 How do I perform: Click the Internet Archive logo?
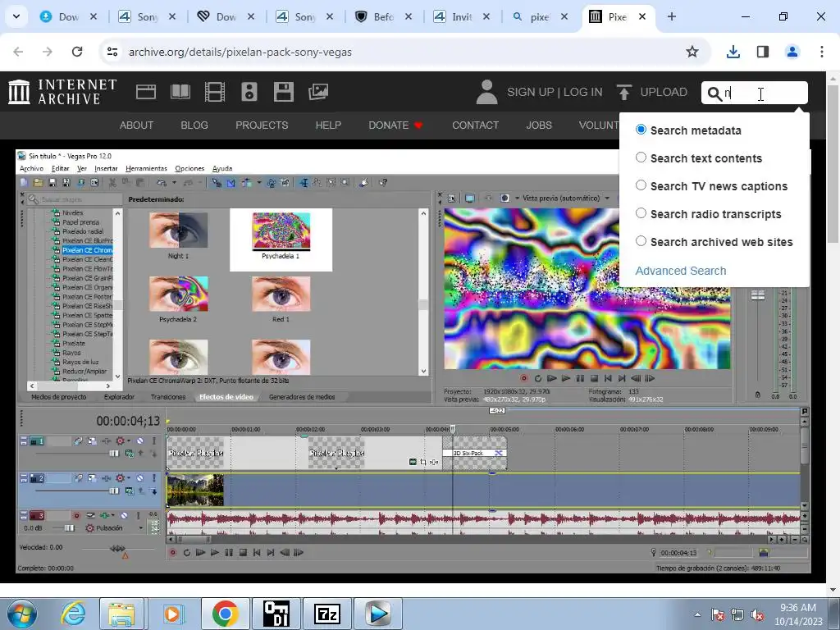[x=62, y=92]
